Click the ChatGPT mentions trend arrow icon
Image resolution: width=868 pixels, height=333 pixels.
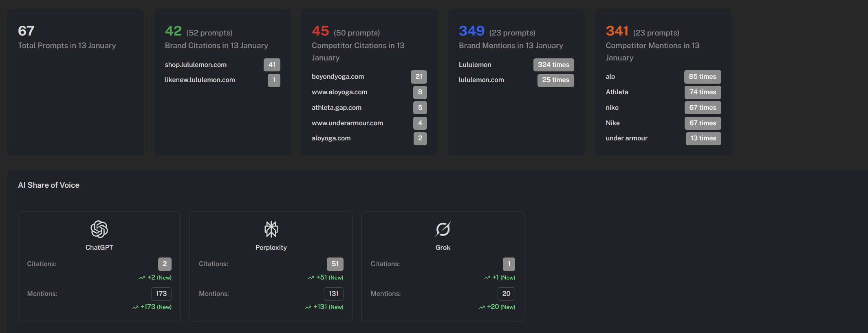point(135,307)
